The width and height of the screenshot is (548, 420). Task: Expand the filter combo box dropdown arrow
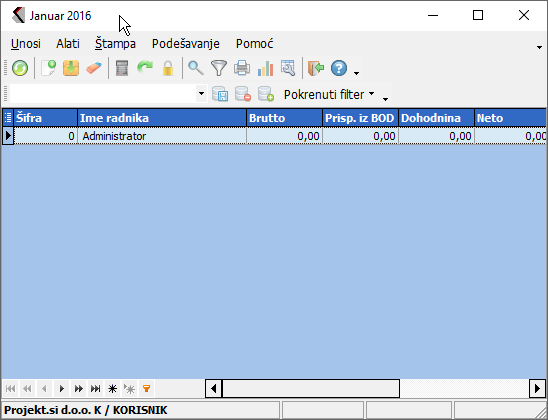(201, 94)
